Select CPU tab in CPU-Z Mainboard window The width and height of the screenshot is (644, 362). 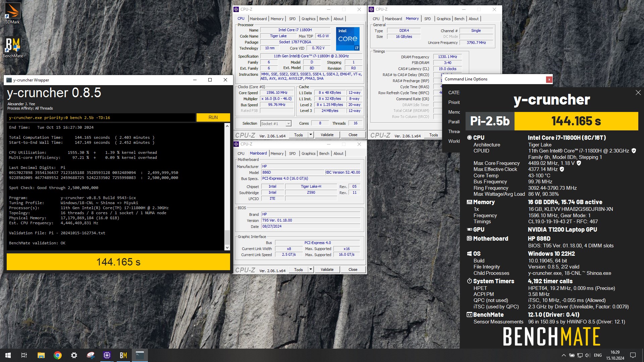(x=241, y=154)
